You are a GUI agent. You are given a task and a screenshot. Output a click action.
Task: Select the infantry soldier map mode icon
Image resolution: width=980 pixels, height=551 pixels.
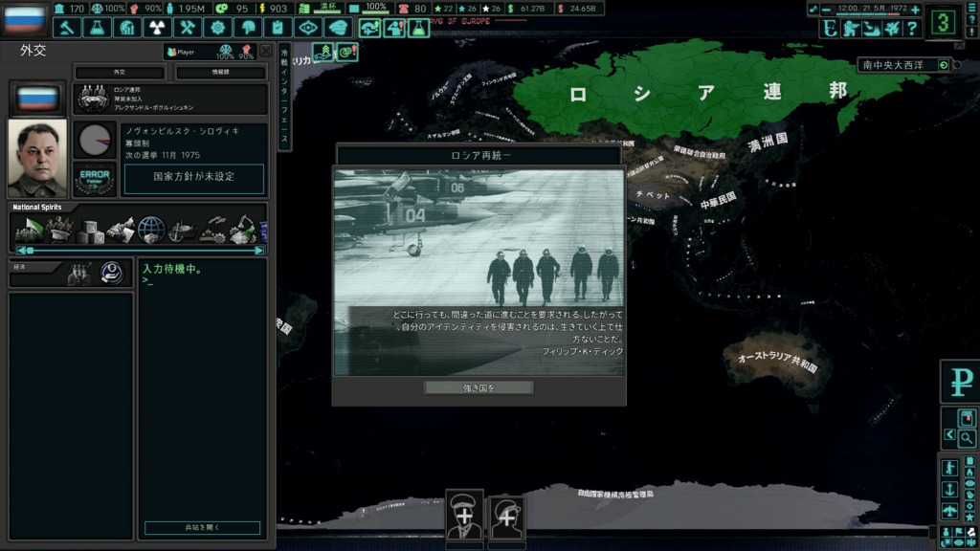coord(851,28)
